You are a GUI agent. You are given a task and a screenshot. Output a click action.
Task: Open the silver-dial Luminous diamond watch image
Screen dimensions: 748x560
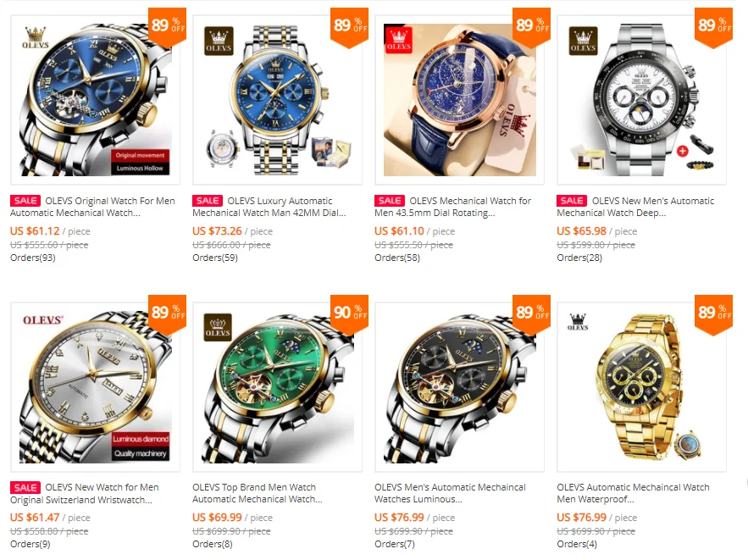(x=96, y=387)
